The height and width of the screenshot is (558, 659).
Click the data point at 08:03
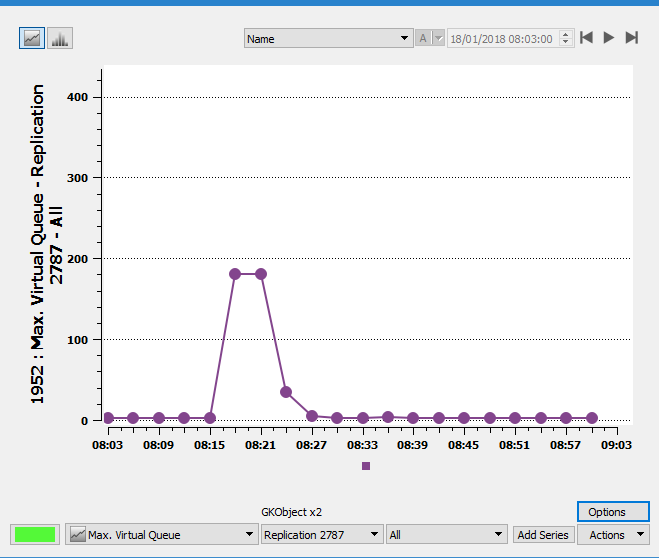pos(108,418)
